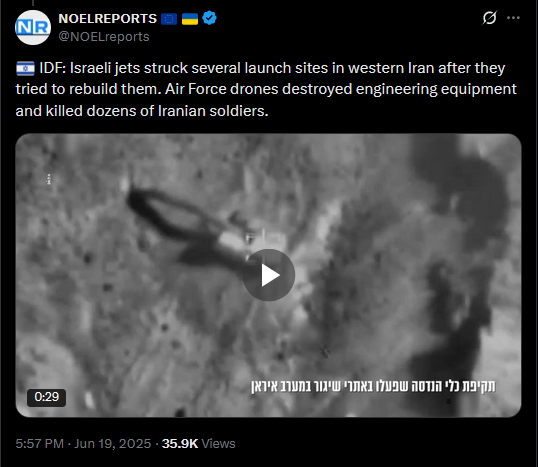Click the word "IDF:" in the post

52,68
